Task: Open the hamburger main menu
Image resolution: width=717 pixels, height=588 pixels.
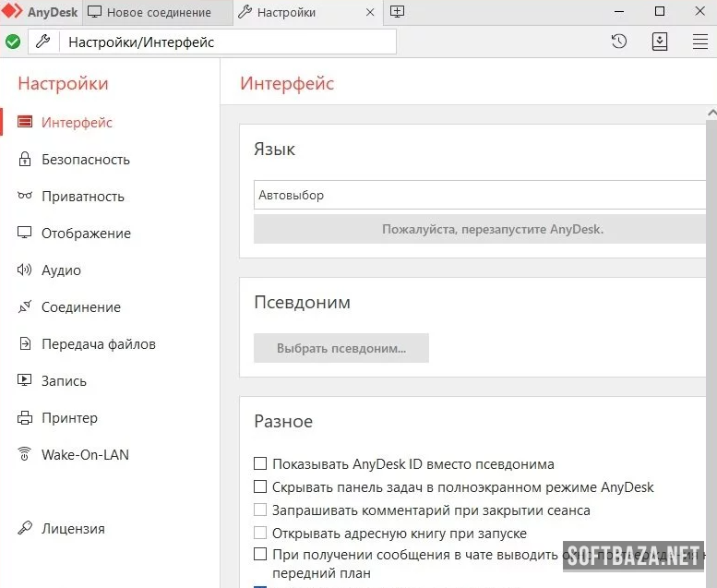Action: coord(700,42)
